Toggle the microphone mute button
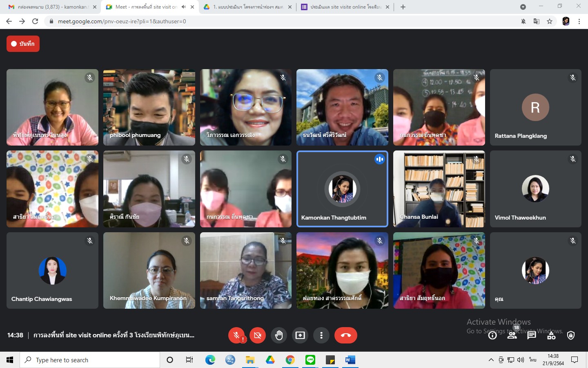This screenshot has height=368, width=588. click(x=236, y=335)
